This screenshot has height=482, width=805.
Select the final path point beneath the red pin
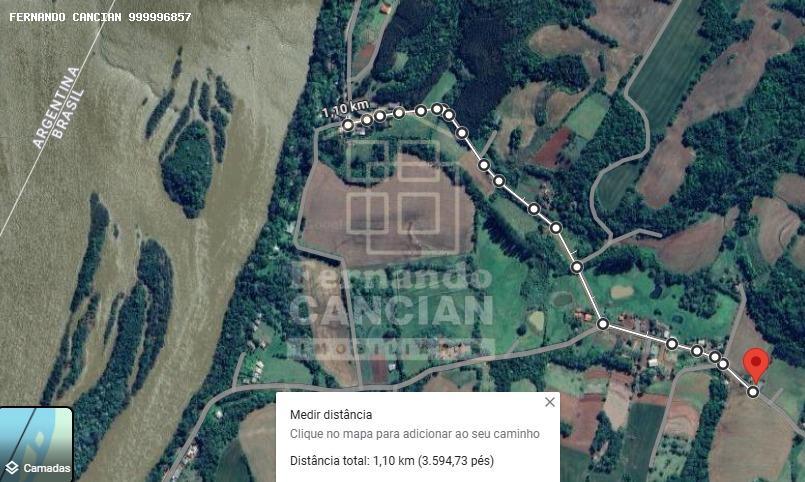[x=753, y=392]
